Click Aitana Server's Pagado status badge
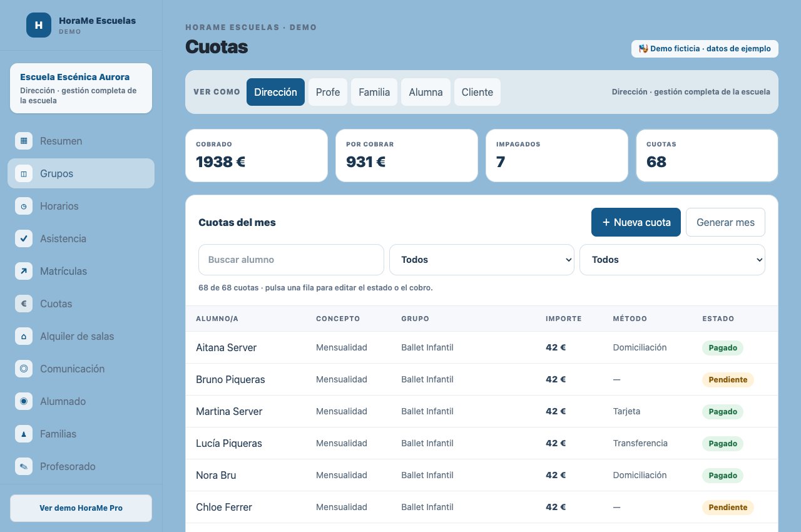 pos(723,347)
